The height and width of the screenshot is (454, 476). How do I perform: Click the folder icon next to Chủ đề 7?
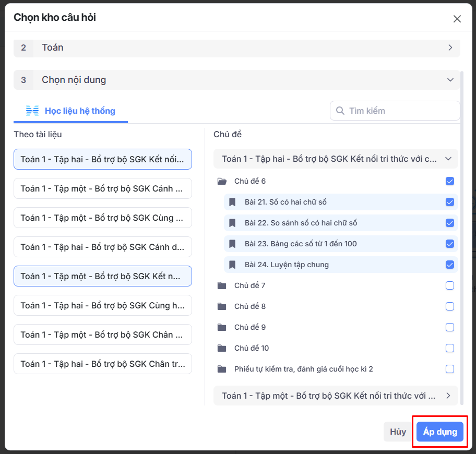[222, 285]
